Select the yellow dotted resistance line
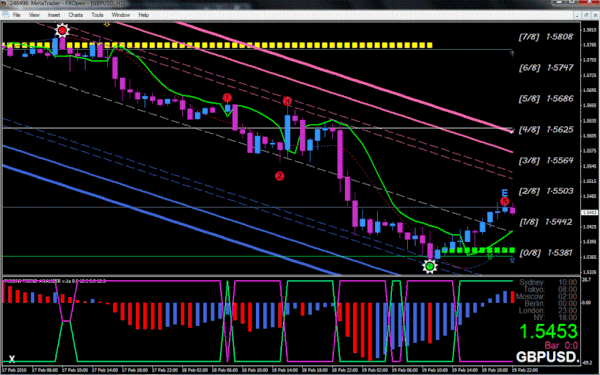Viewport: 600px width, 375px height. pos(217,46)
